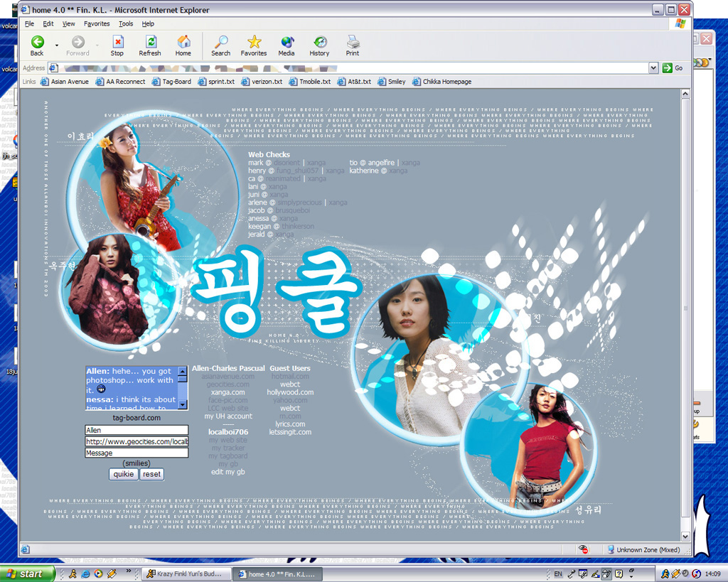Screen dimensions: 728x582
Task: Reload the page using the Refresh icon
Action: coord(151,42)
